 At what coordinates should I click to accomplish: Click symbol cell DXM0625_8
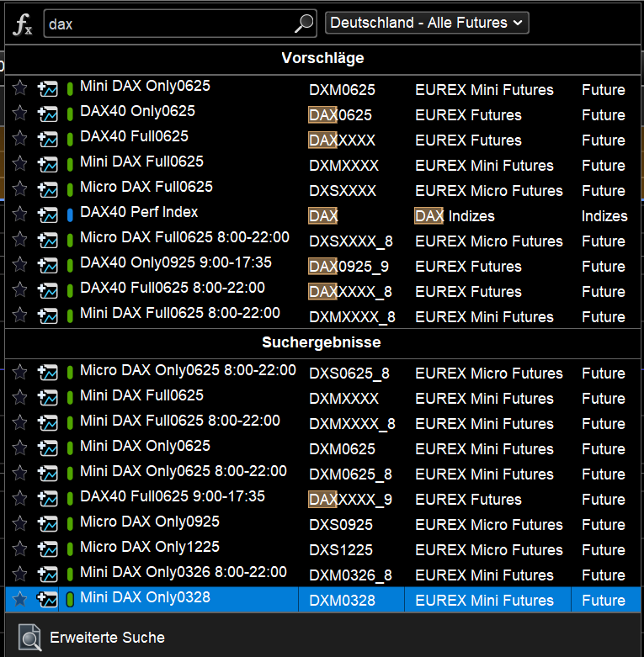click(x=350, y=474)
